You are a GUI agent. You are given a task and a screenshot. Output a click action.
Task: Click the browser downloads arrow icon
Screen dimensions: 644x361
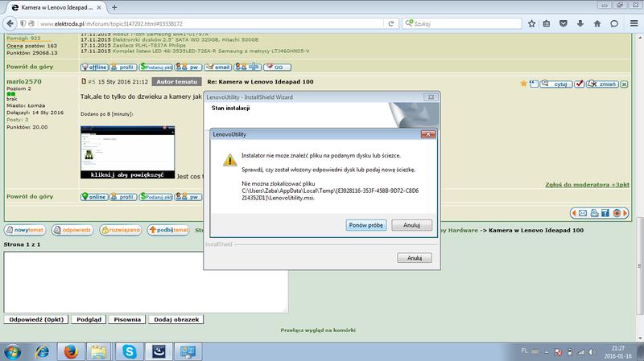pos(580,23)
